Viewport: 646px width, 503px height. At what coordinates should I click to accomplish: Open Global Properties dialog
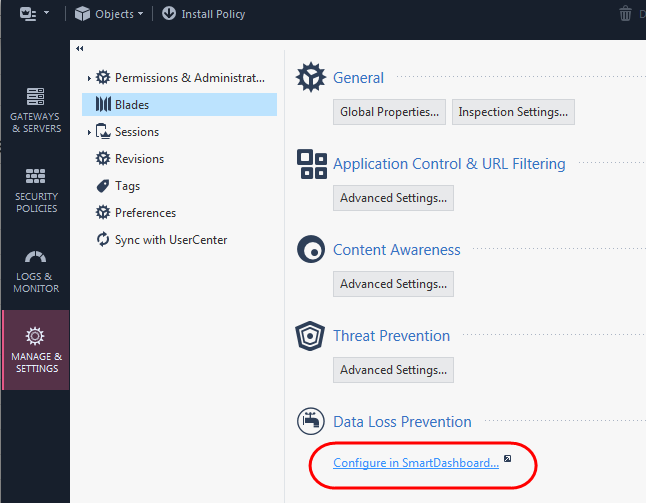click(x=389, y=112)
